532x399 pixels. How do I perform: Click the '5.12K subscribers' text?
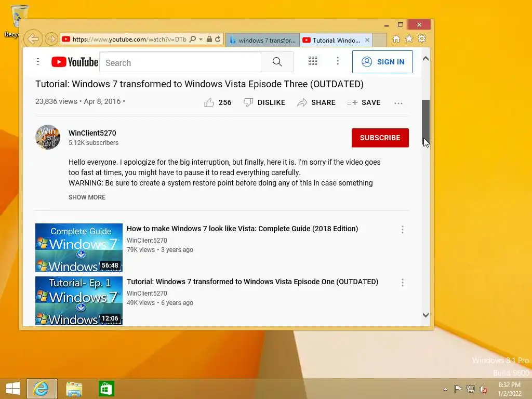(94, 143)
